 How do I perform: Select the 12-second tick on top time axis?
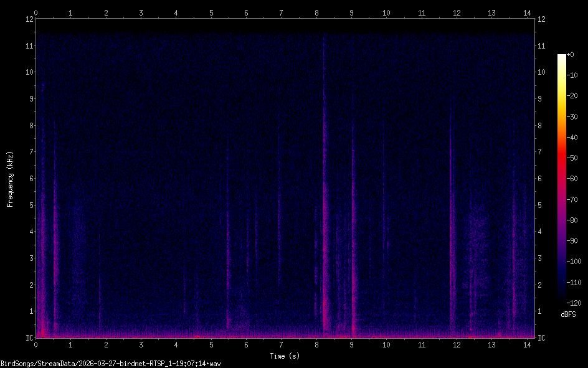coord(457,12)
